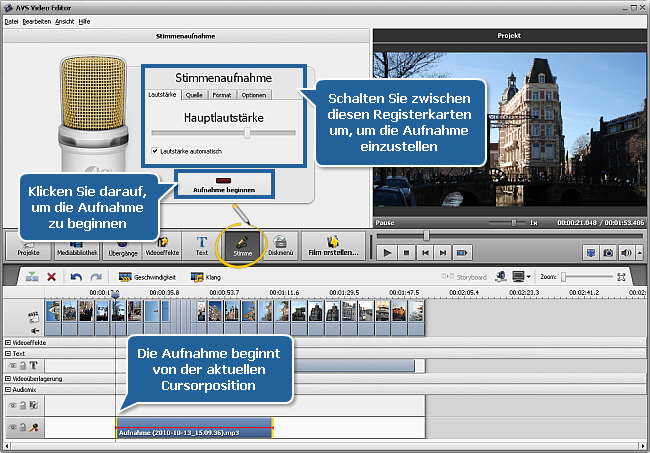Switch to the Quelle tab
This screenshot has height=453, width=650.
tap(194, 95)
